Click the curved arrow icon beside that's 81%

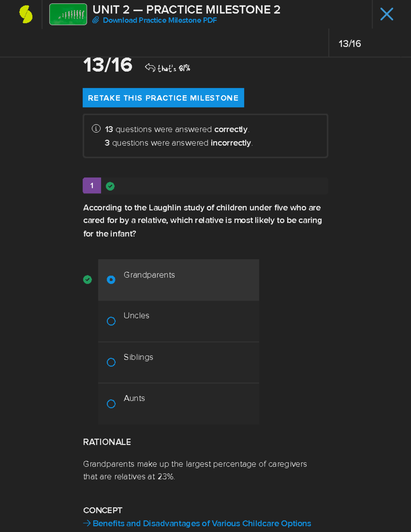pos(150,67)
